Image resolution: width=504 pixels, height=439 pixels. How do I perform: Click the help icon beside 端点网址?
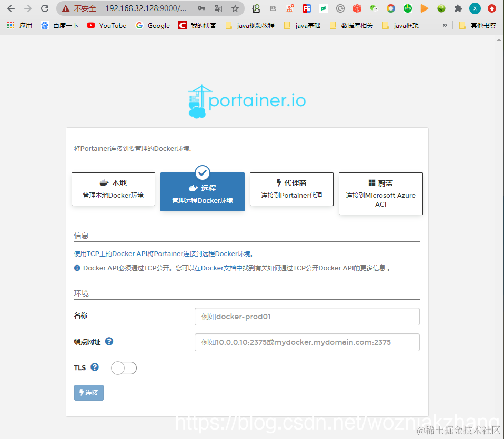(x=109, y=341)
